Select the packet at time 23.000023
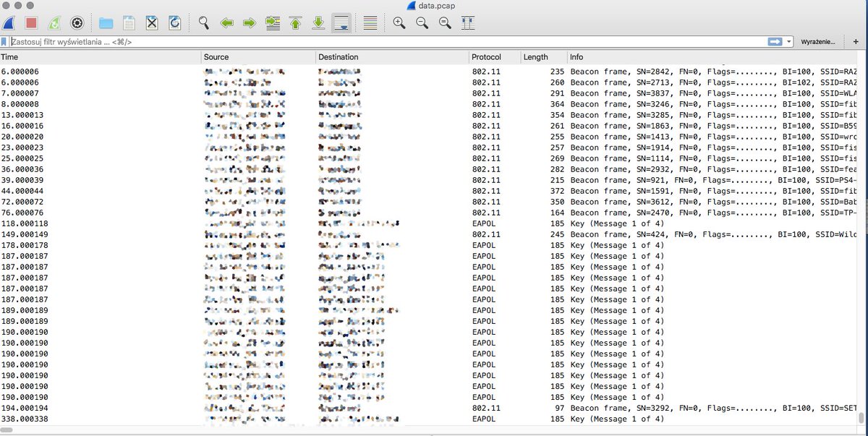This screenshot has height=436, width=868. click(x=430, y=148)
